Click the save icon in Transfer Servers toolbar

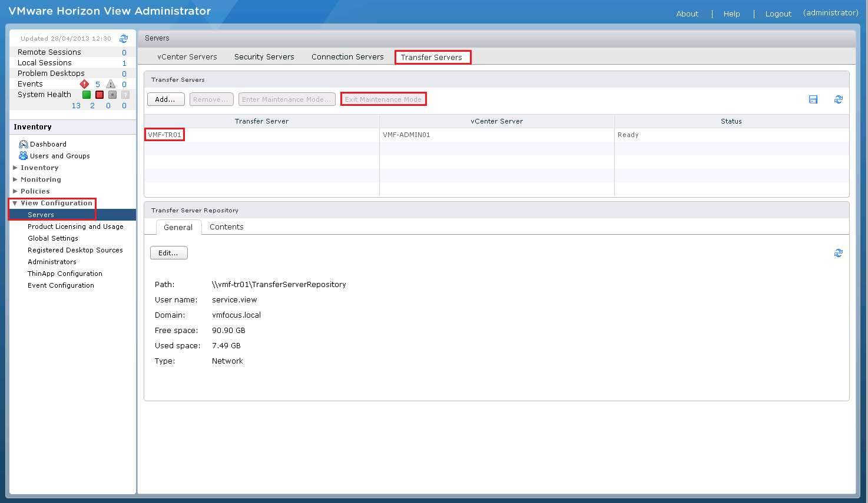pyautogui.click(x=813, y=99)
